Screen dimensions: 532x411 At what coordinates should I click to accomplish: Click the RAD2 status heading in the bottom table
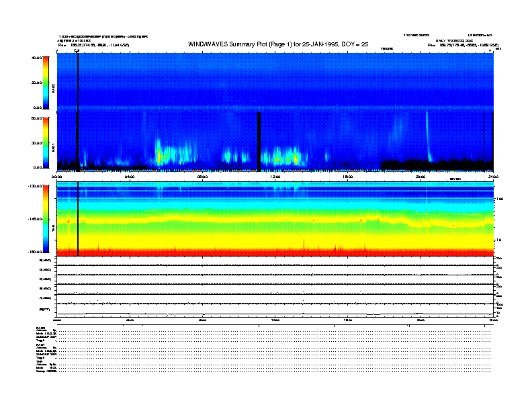40,328
